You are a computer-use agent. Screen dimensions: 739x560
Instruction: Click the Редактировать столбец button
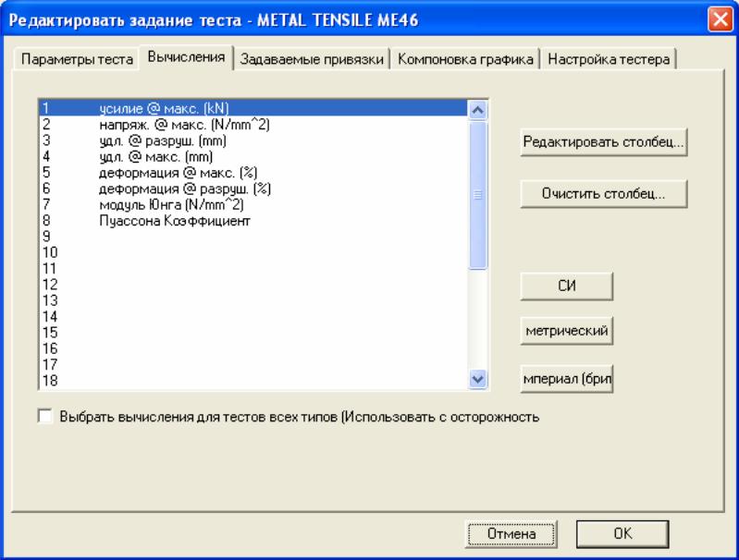tap(604, 141)
